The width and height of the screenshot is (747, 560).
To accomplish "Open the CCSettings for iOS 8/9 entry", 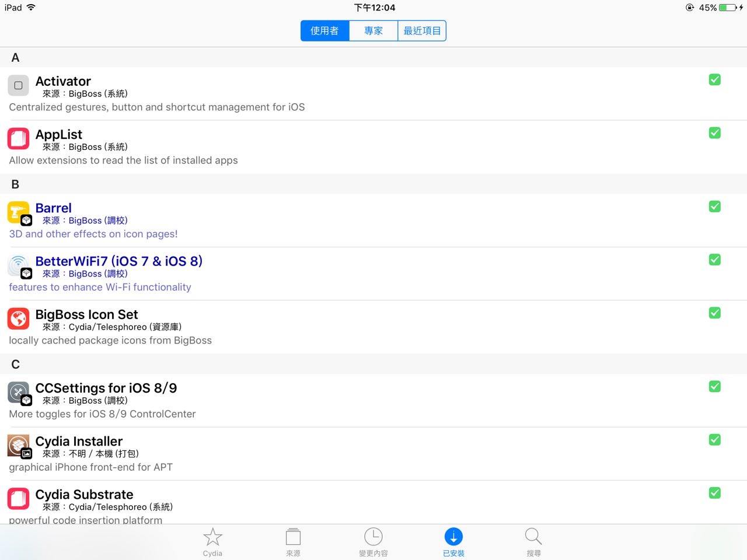I will point(106,388).
